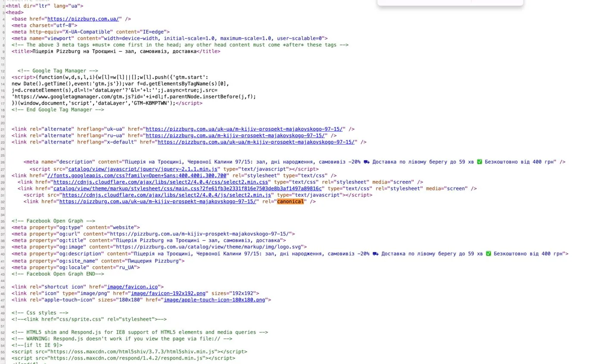This screenshot has height=364, width=603.
Task: Click the X-UA-Compatible meta tag line
Action: pos(90,32)
